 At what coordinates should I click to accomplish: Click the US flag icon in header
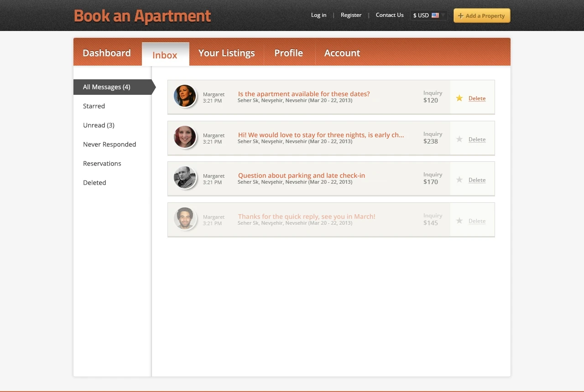click(435, 15)
